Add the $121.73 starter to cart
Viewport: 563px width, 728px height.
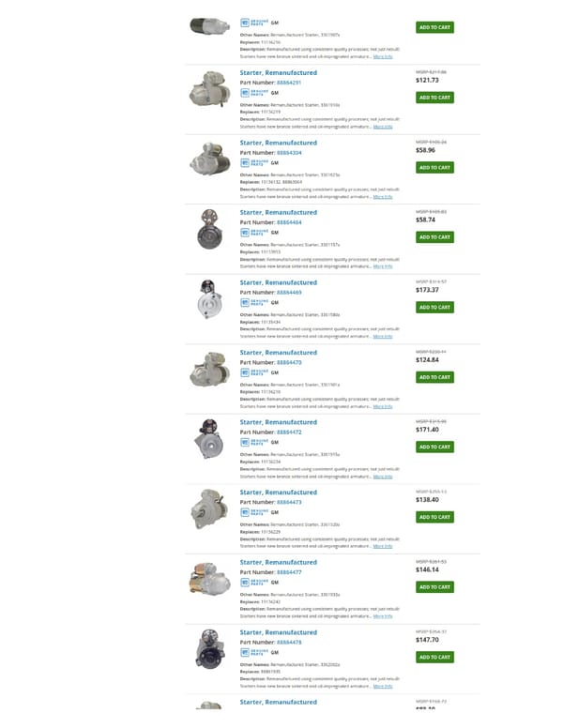(434, 98)
